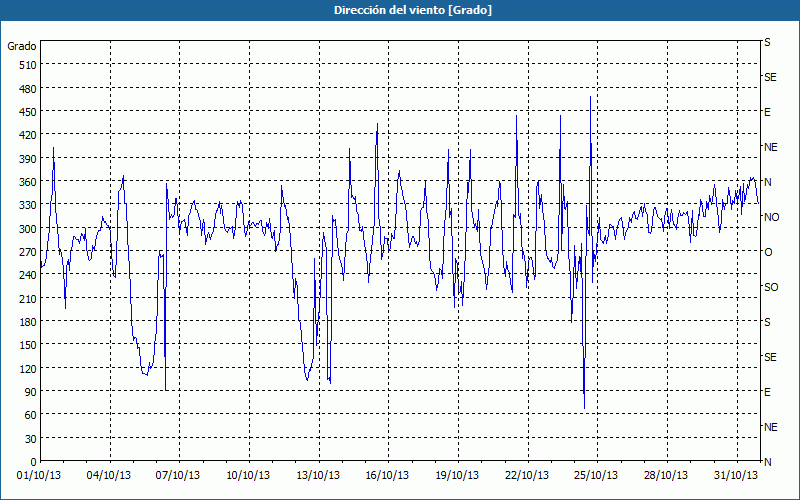Click the 'SO' compass direction label
The image size is (800, 500).
click(x=771, y=287)
